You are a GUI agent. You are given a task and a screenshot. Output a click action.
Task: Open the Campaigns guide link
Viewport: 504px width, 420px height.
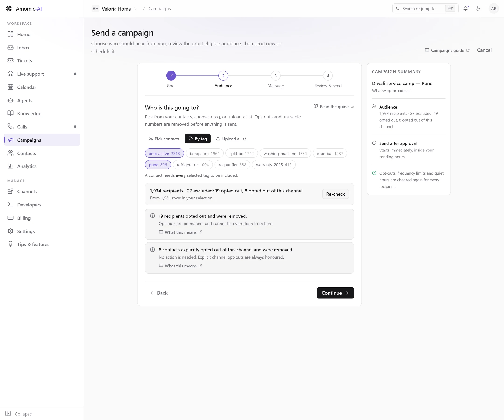[447, 50]
